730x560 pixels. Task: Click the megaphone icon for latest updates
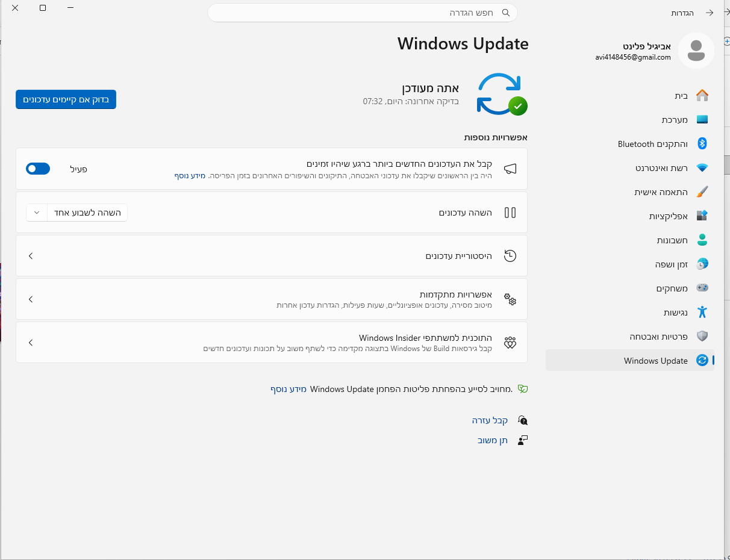510,169
